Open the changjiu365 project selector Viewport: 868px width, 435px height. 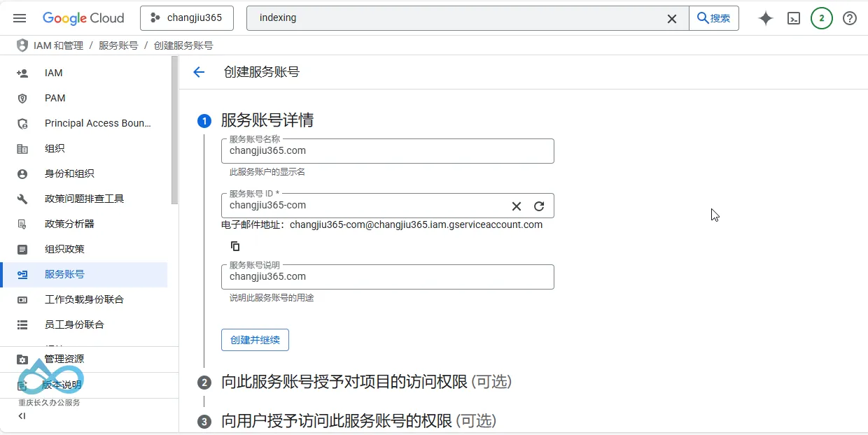(x=187, y=18)
